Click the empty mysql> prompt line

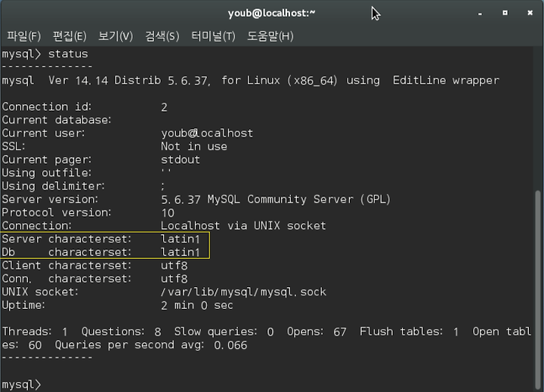21,384
